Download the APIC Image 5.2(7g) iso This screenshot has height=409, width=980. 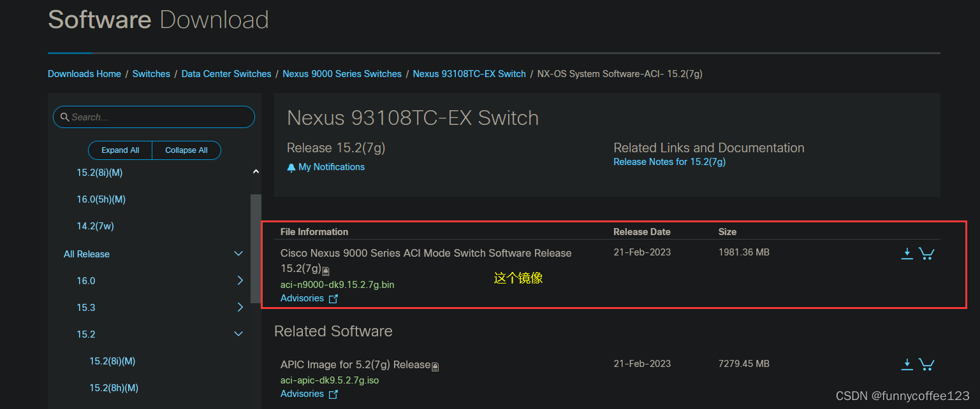(907, 364)
